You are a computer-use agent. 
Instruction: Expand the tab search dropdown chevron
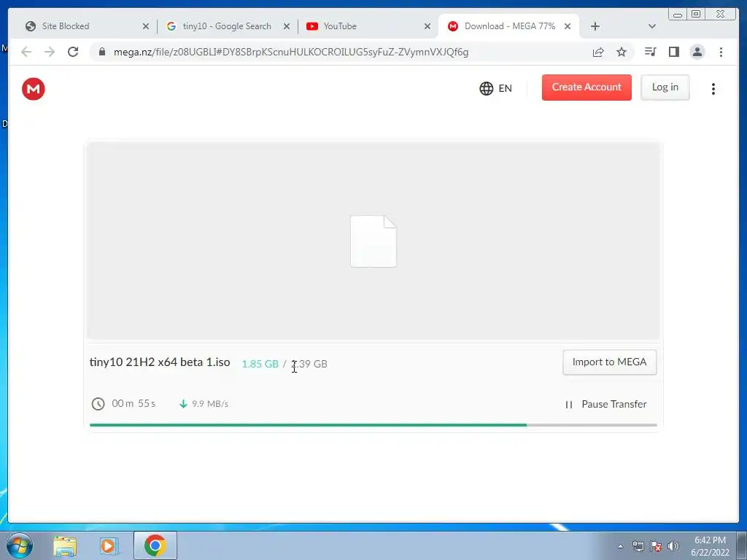(x=652, y=26)
